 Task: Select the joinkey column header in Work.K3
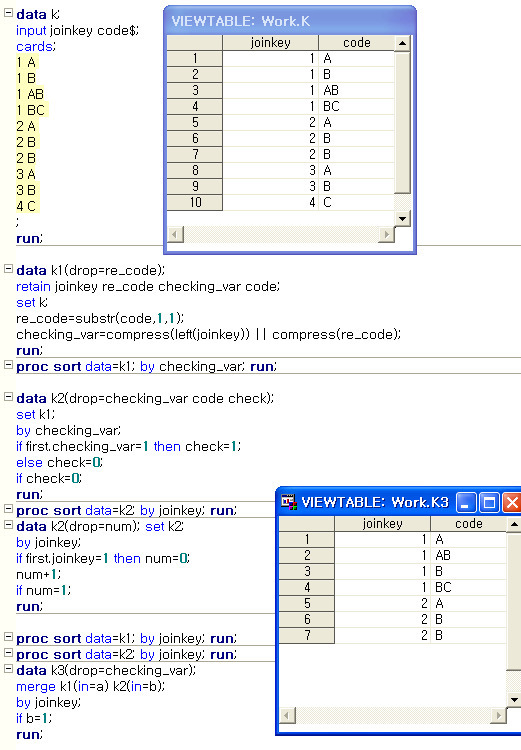tap(382, 524)
